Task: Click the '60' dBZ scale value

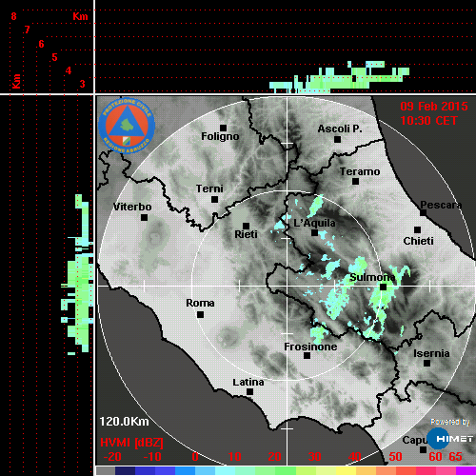Action: point(435,457)
